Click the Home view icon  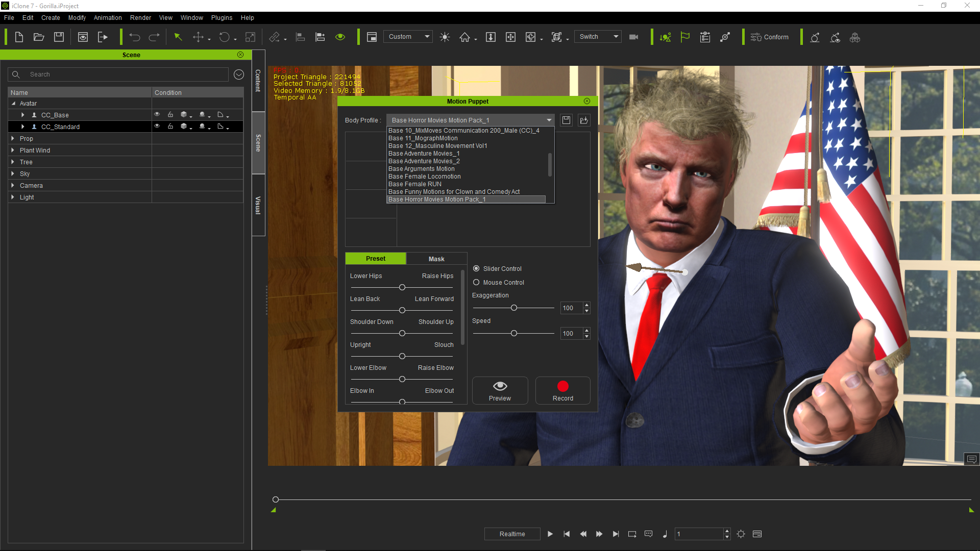click(464, 37)
